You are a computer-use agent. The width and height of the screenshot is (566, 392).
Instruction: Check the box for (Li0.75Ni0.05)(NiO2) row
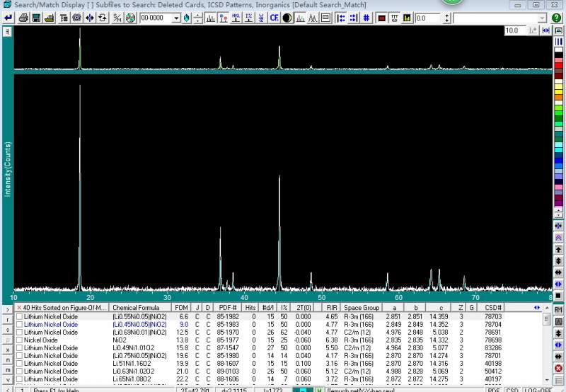pos(19,355)
